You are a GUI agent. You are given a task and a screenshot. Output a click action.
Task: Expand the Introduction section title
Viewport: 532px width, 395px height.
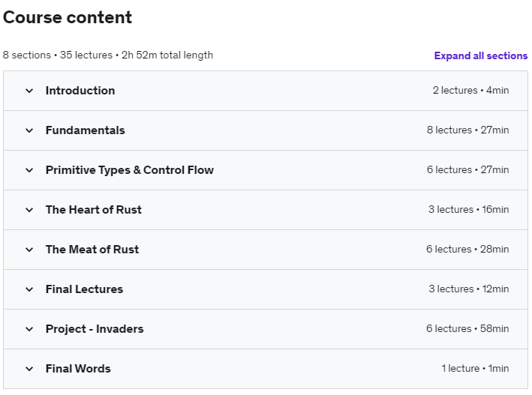(80, 91)
